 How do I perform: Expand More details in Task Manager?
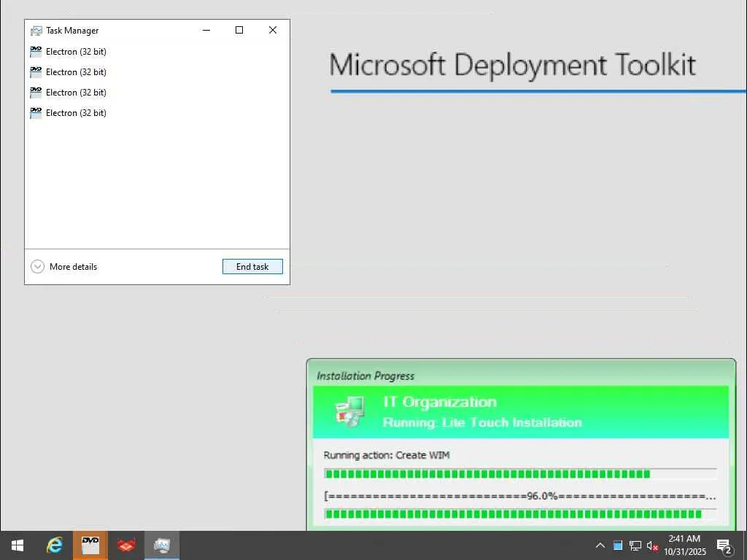coord(64,267)
